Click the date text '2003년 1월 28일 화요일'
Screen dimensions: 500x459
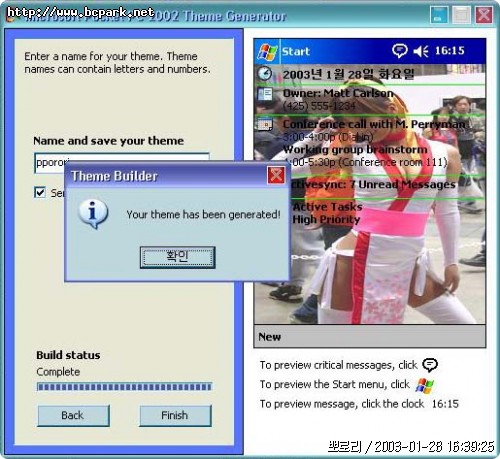349,74
